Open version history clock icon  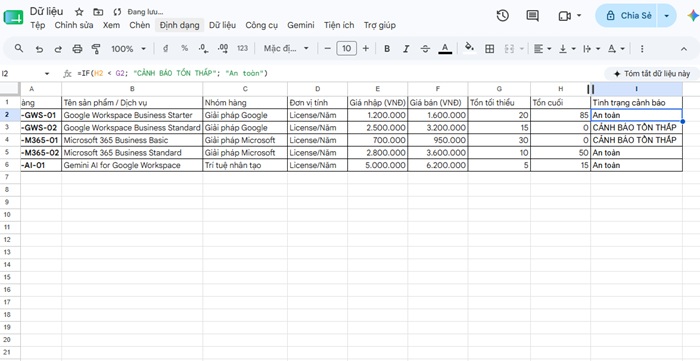pos(503,16)
